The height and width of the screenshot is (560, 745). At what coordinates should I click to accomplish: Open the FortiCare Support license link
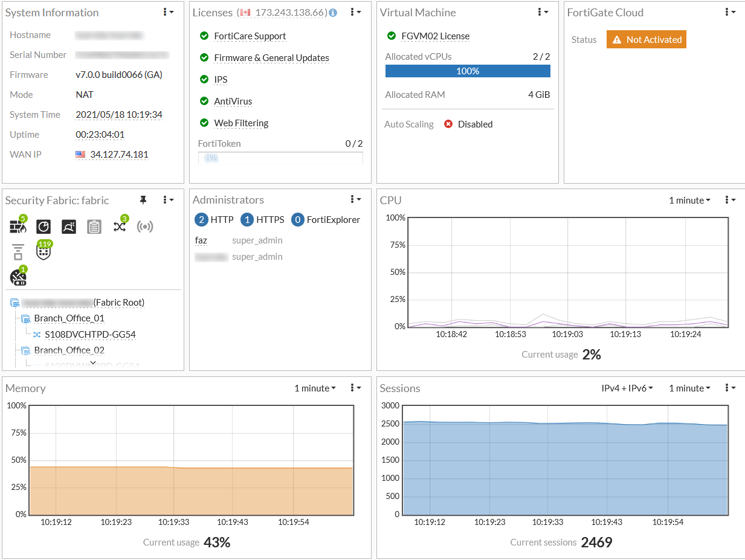coord(250,36)
